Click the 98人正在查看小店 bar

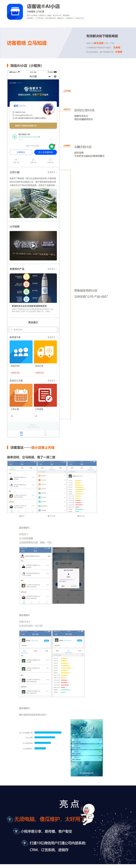point(48,733)
